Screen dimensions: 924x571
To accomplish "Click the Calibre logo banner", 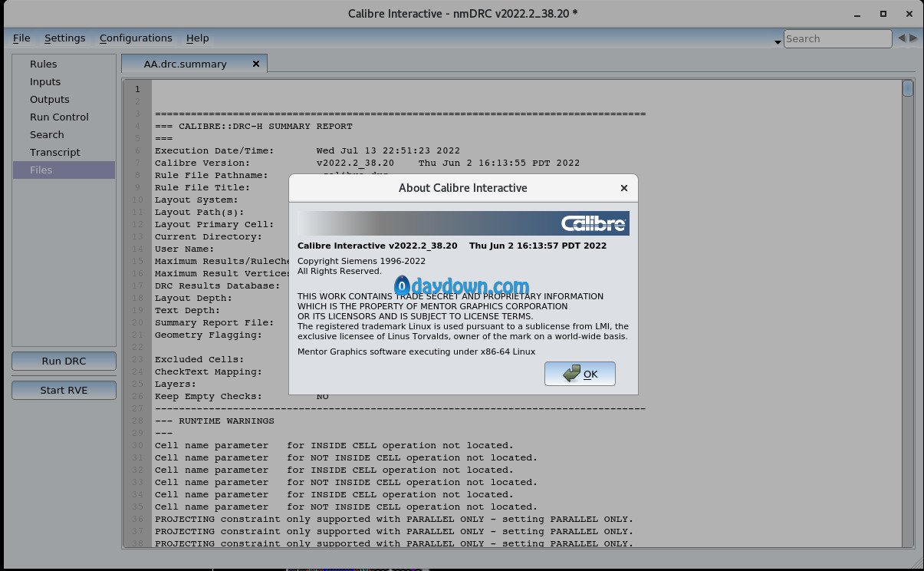I will 463,223.
